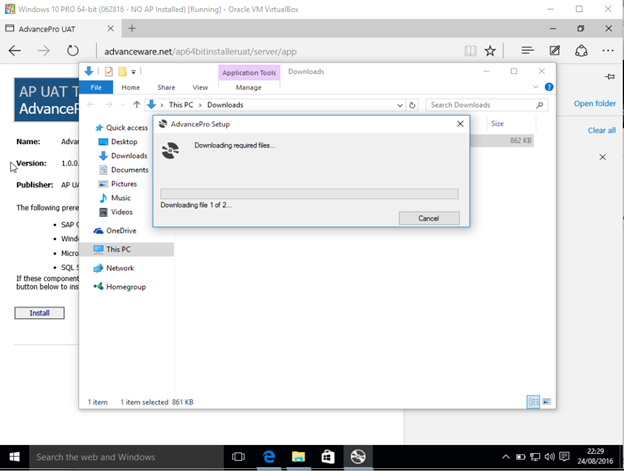Screen dimensions: 624x471
Task: Cancel the AdvancePro Setup download
Action: 428,218
